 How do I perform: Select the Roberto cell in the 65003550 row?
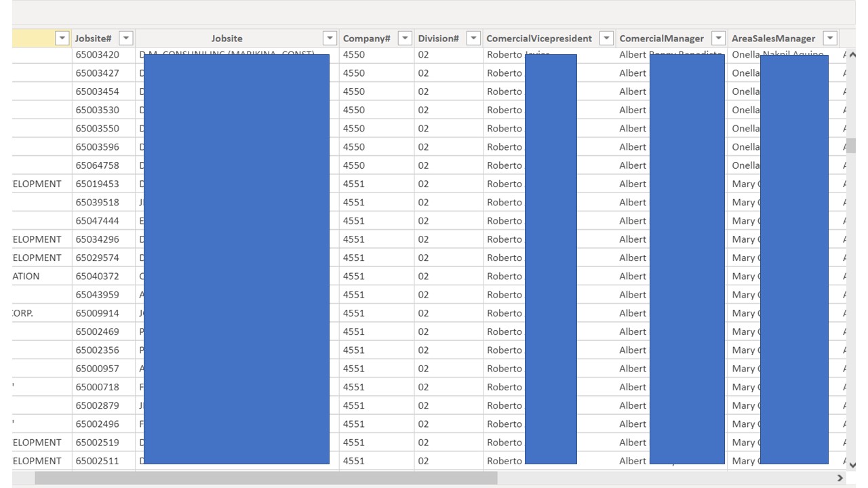click(505, 129)
